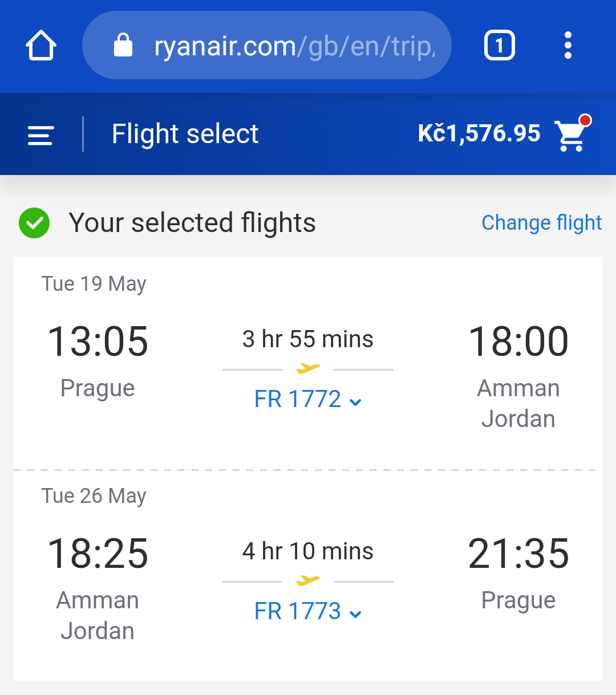Tap the chevron beside FR 1773
The width and height of the screenshot is (616, 695).
(355, 614)
